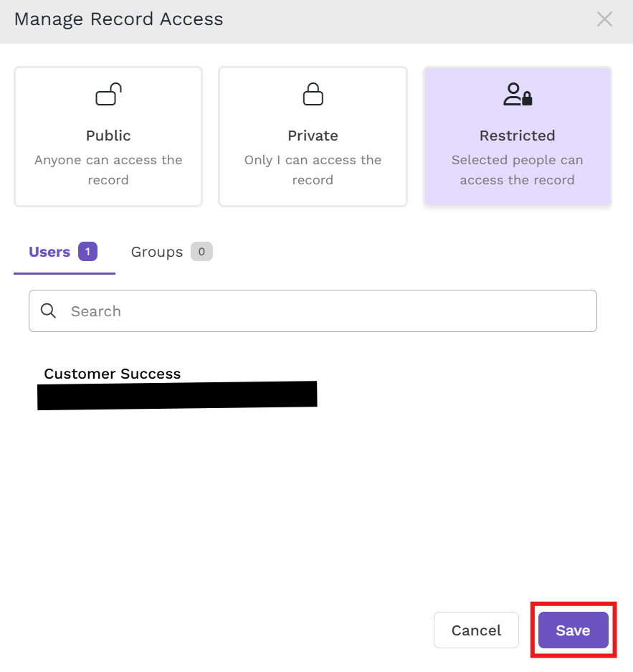
Task: Click the Manage Record Access title
Action: click(x=118, y=19)
